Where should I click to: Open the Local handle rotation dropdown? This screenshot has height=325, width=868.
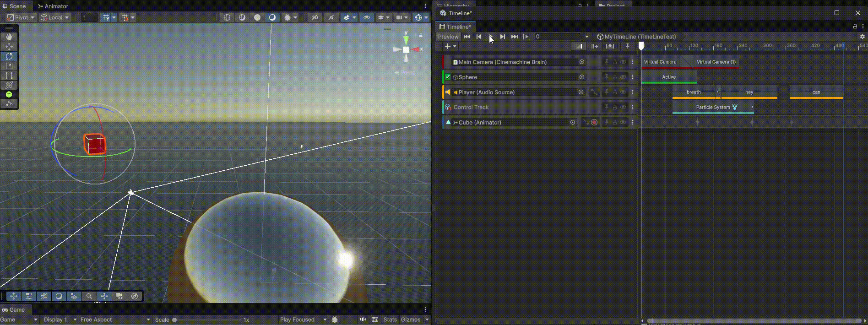click(55, 17)
